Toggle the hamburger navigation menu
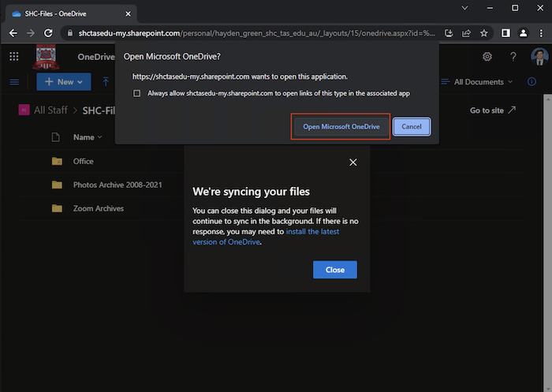 point(13,82)
